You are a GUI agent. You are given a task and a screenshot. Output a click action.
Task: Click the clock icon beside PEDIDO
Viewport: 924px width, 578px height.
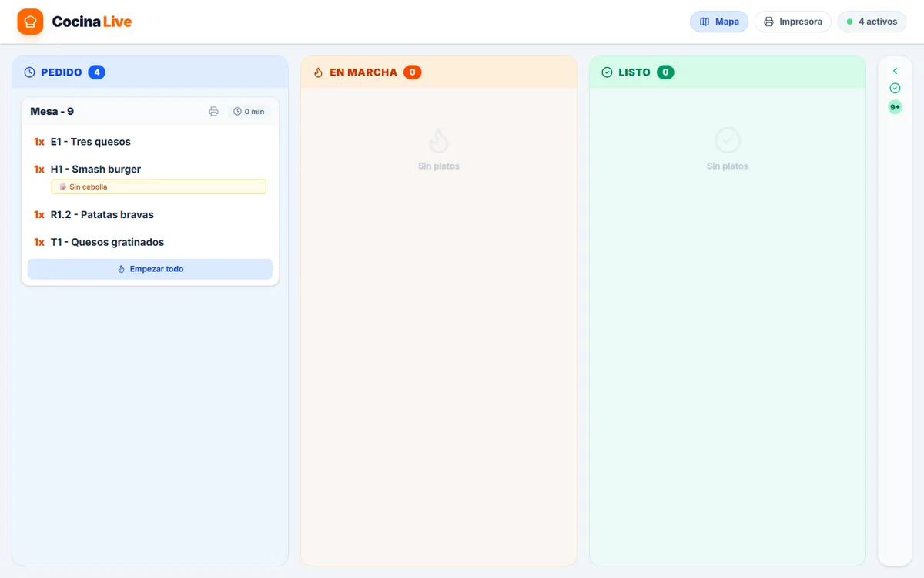(x=30, y=72)
